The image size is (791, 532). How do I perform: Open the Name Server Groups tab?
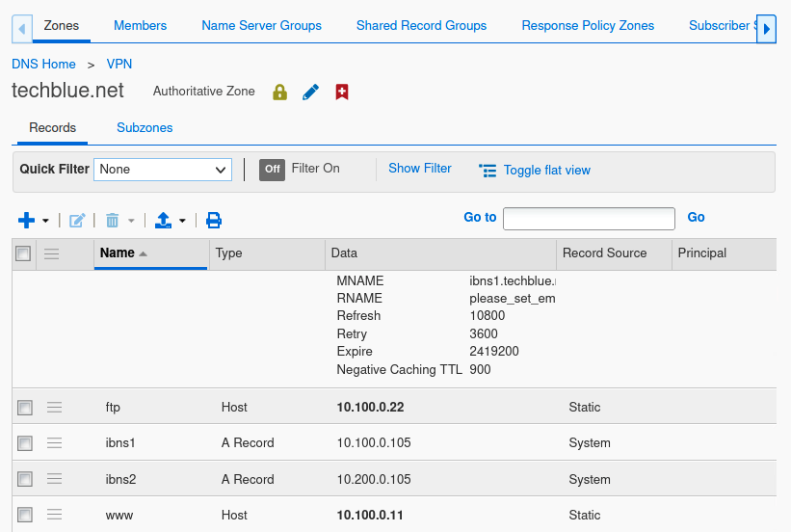[x=261, y=25]
